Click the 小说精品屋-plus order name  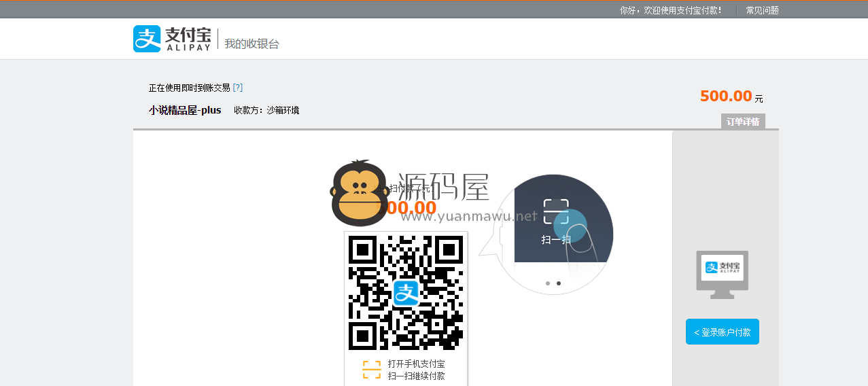coord(185,110)
